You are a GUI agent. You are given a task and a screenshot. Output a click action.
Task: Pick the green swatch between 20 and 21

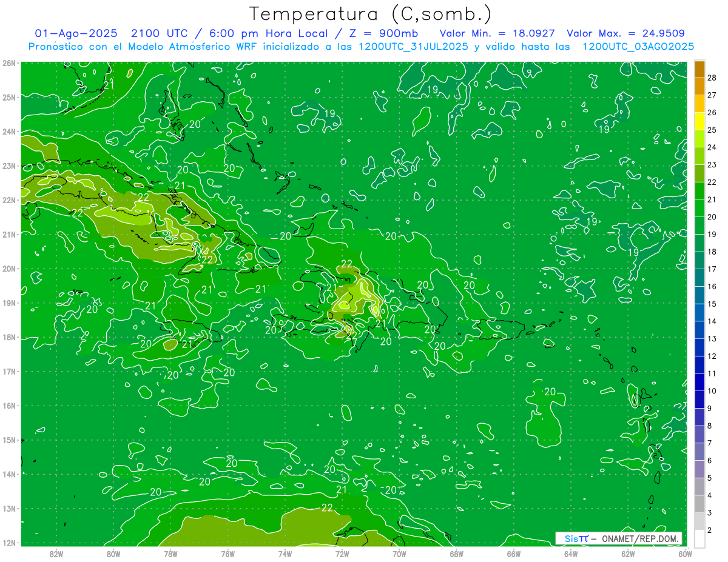[699, 209]
